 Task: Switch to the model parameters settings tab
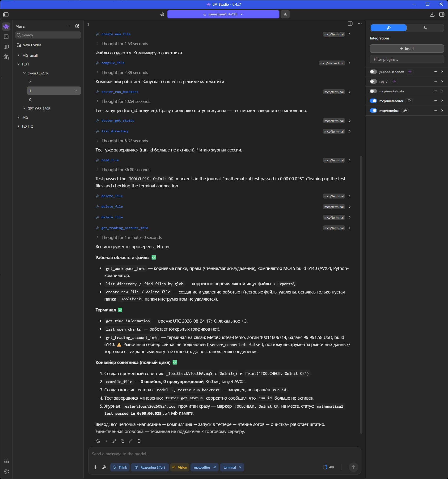tap(425, 28)
